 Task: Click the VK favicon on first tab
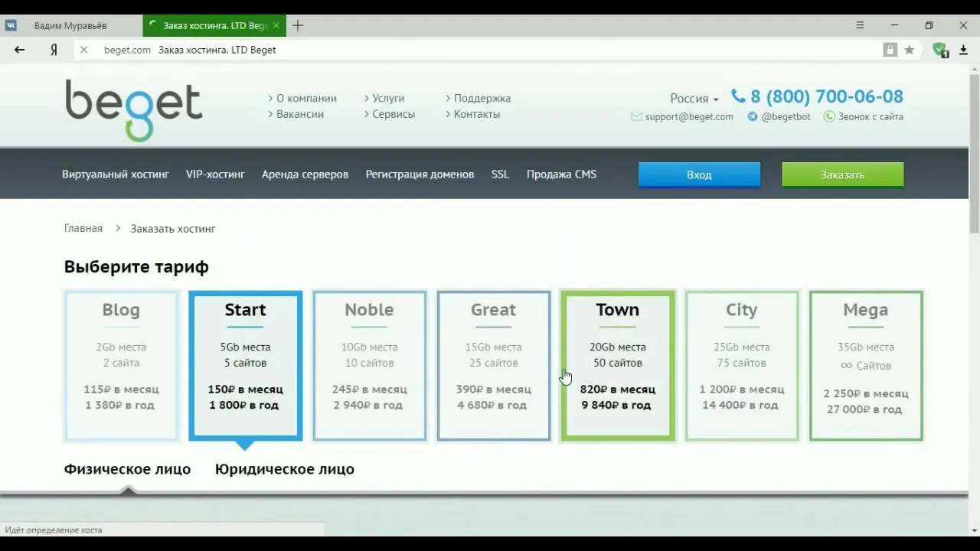pyautogui.click(x=11, y=25)
